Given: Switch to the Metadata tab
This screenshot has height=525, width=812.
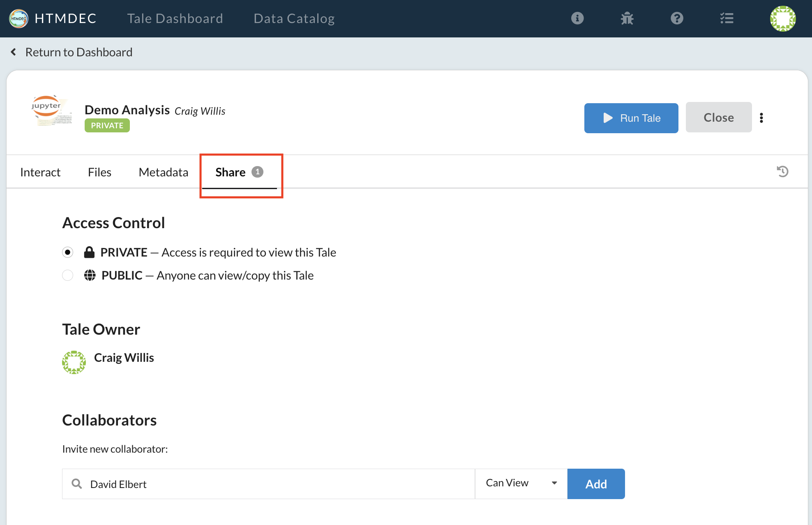Looking at the screenshot, I should [x=163, y=172].
